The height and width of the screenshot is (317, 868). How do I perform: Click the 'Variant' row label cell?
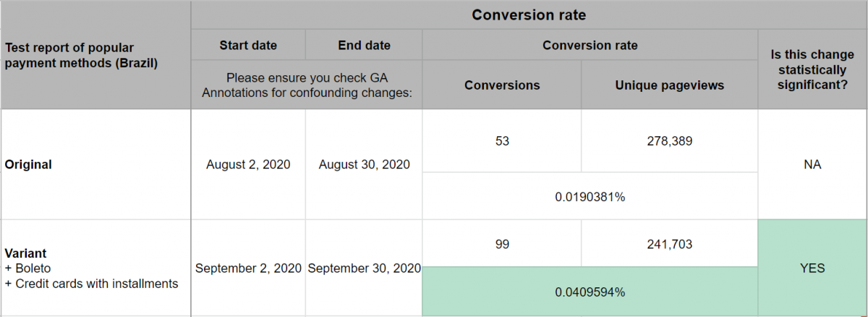click(x=95, y=268)
